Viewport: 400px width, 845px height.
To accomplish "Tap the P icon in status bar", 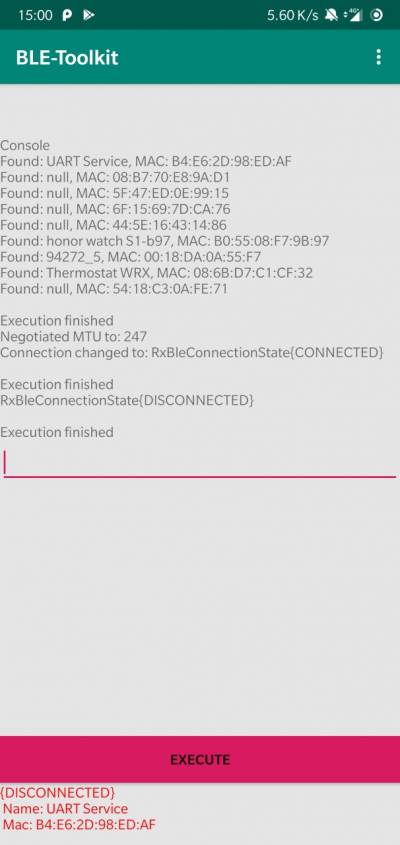I will click(67, 15).
